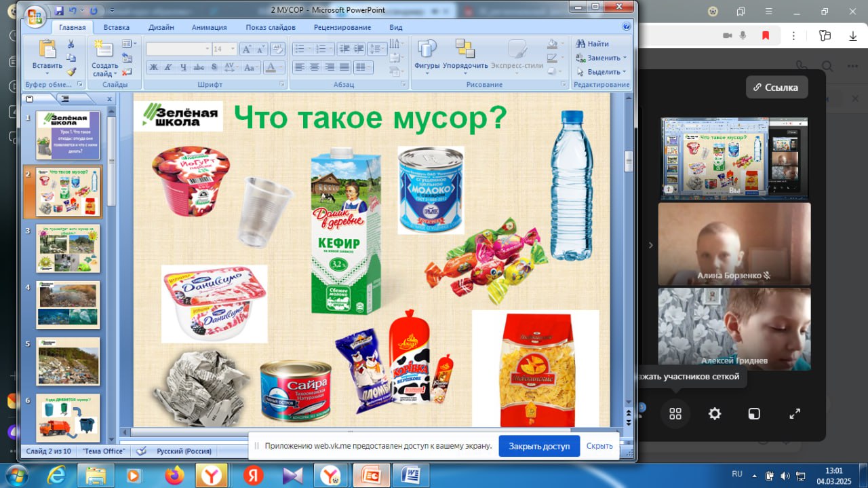This screenshot has width=868, height=488.
Task: Toggle bold Ж formatting
Action: tap(153, 67)
